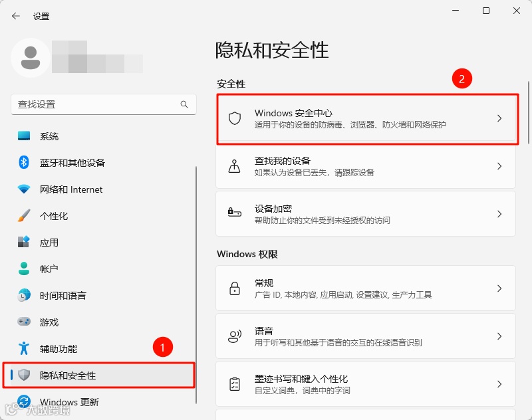Click the 查找我的设备 location icon
This screenshot has height=420, width=532.
click(x=235, y=166)
